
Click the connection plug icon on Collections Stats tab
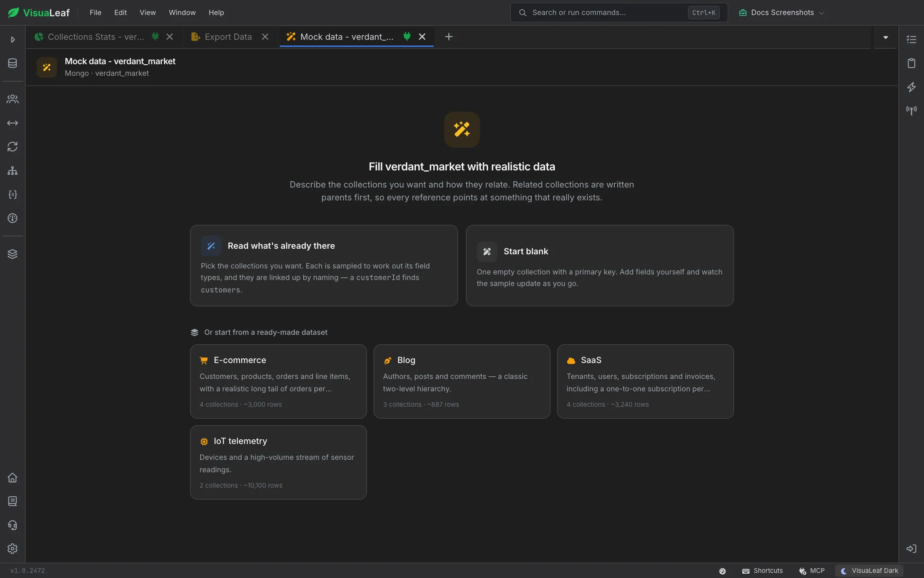(x=155, y=36)
